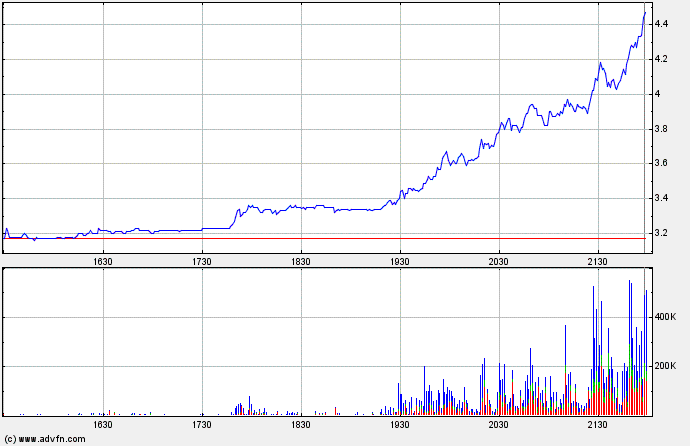The width and height of the screenshot is (690, 446).
Task: Select 1630 time label under price chart
Action: pyautogui.click(x=103, y=260)
